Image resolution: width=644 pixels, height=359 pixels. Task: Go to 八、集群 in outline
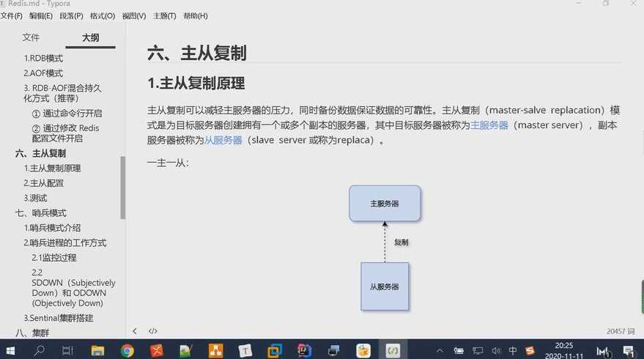point(32,333)
